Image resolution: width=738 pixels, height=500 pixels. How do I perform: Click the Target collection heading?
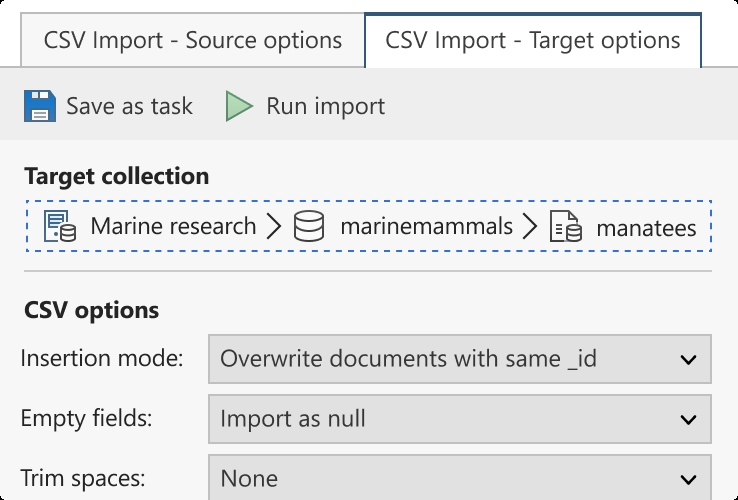117,177
